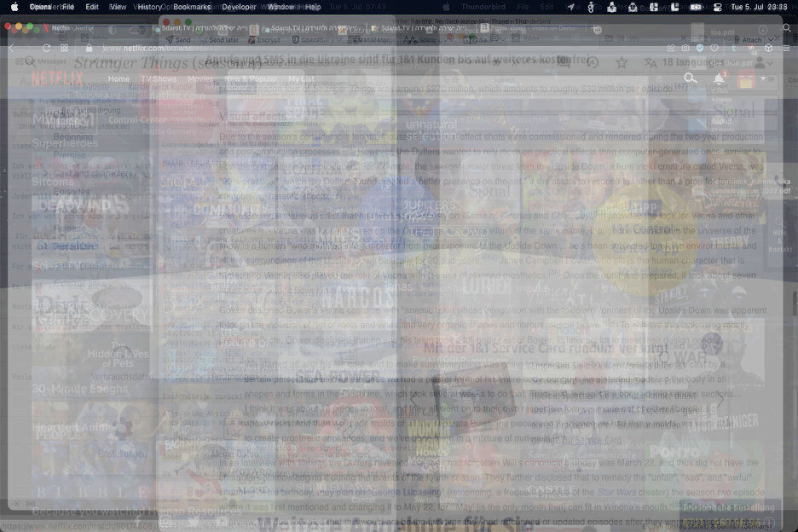Viewport: 798px width, 532px height.
Task: Click the lock icon beside netflix.com address
Action: pos(89,48)
